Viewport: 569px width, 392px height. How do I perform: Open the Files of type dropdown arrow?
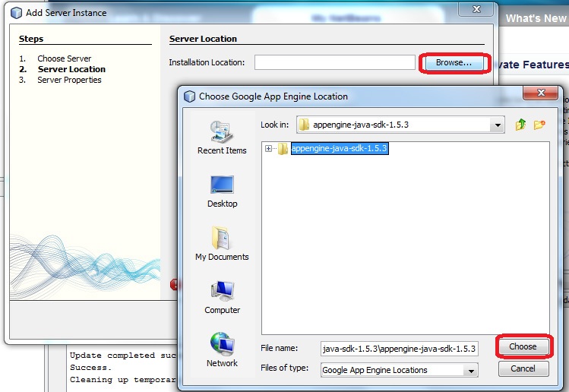pyautogui.click(x=471, y=370)
